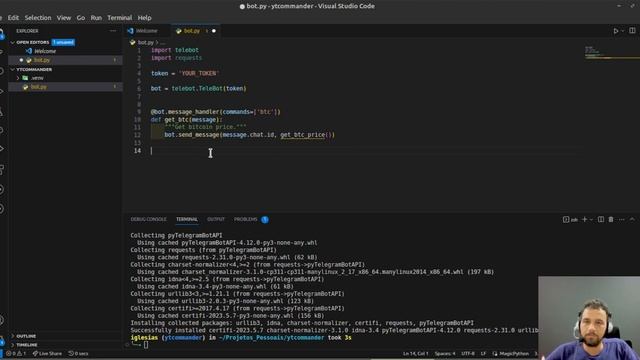Click the errors and warnings status item

[x=16, y=354]
